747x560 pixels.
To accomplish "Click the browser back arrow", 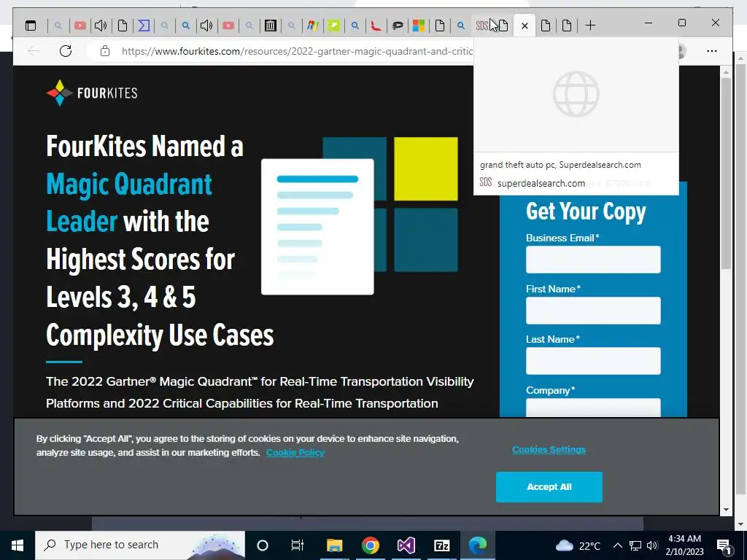I will coord(34,51).
